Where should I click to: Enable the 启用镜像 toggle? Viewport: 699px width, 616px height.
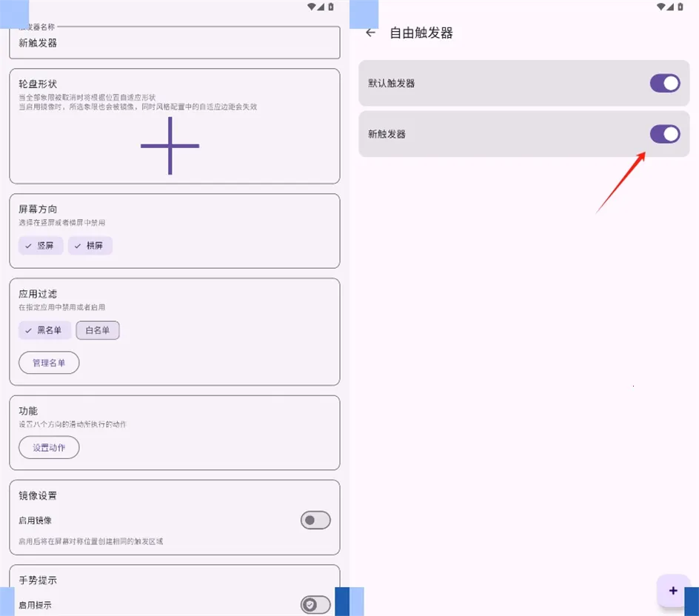tap(315, 520)
